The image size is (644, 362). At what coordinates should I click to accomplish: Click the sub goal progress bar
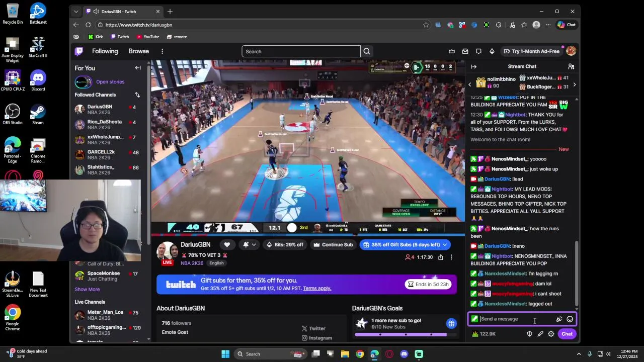tap(405, 334)
